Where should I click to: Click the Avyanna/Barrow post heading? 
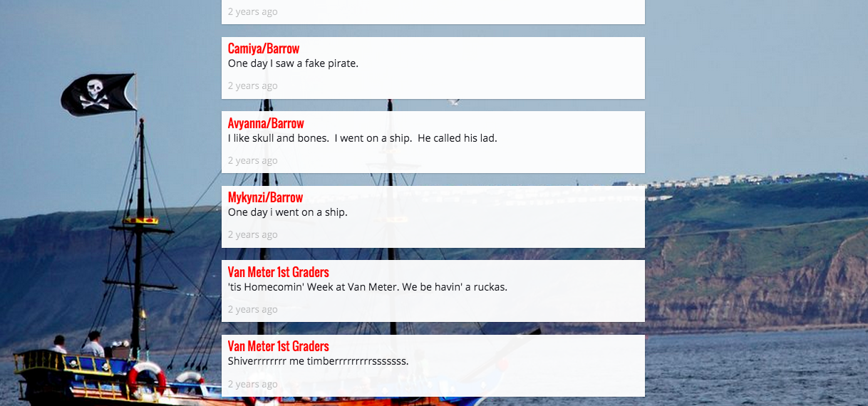(x=266, y=123)
